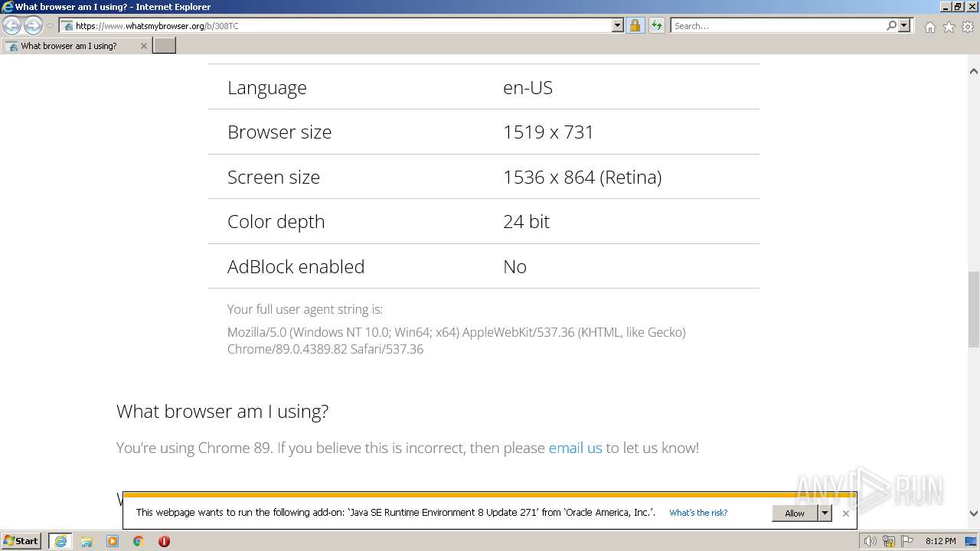Open File Explorer folder taskbar icon

[87, 541]
